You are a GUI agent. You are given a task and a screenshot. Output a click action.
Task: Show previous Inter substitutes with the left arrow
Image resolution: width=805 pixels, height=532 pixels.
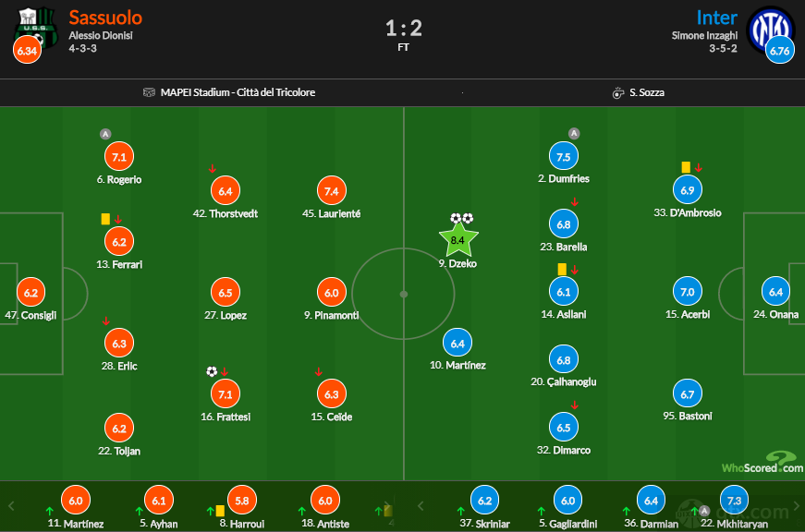coord(421,506)
